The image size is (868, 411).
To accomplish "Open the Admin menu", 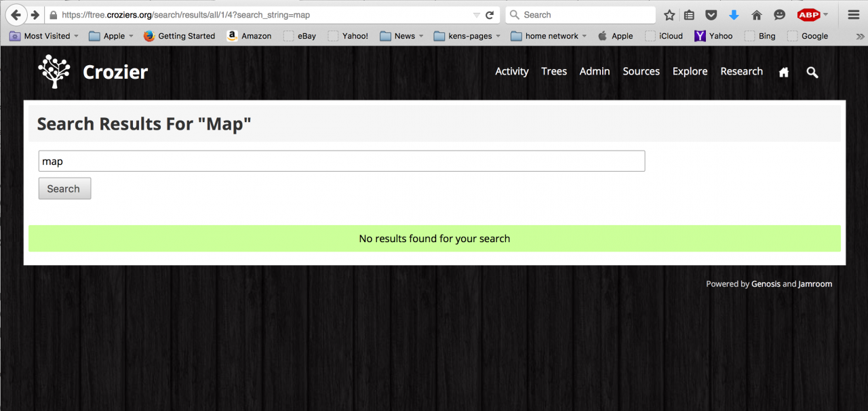I will (x=595, y=71).
